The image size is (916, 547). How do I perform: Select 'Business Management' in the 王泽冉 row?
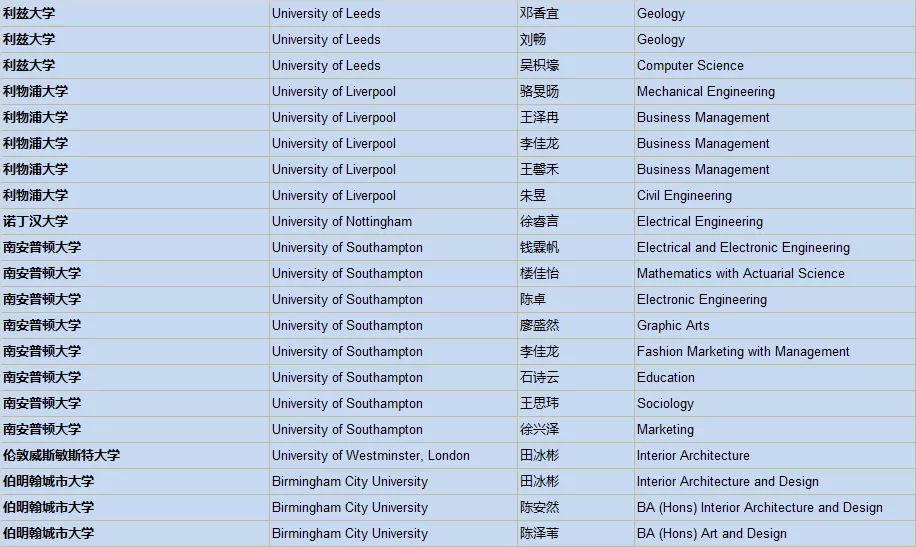tap(703, 117)
